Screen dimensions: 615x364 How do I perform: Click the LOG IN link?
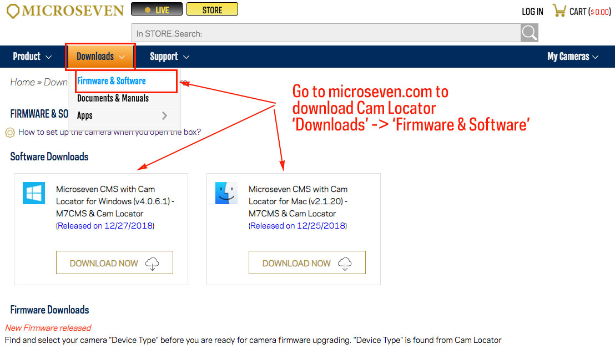(x=532, y=12)
